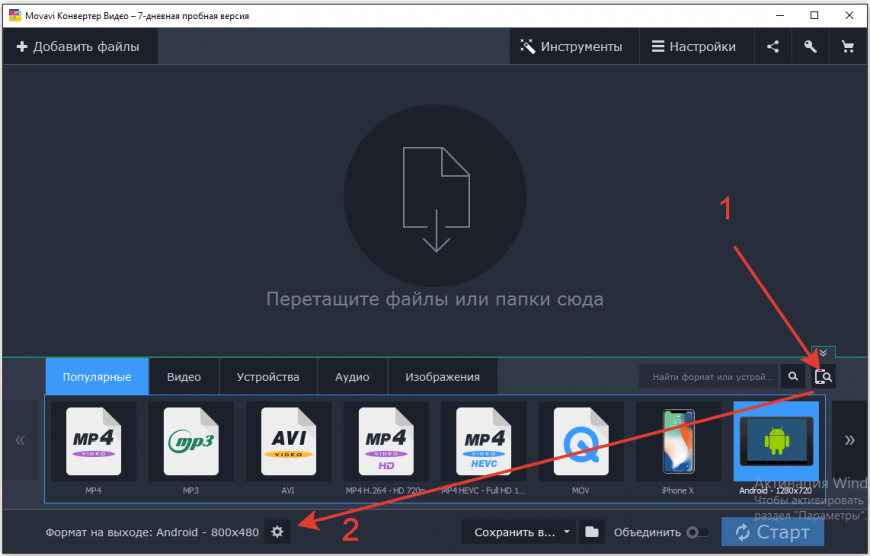Collapse the format panel with double chevron
Screen dimensions: 870x556
coord(823,353)
